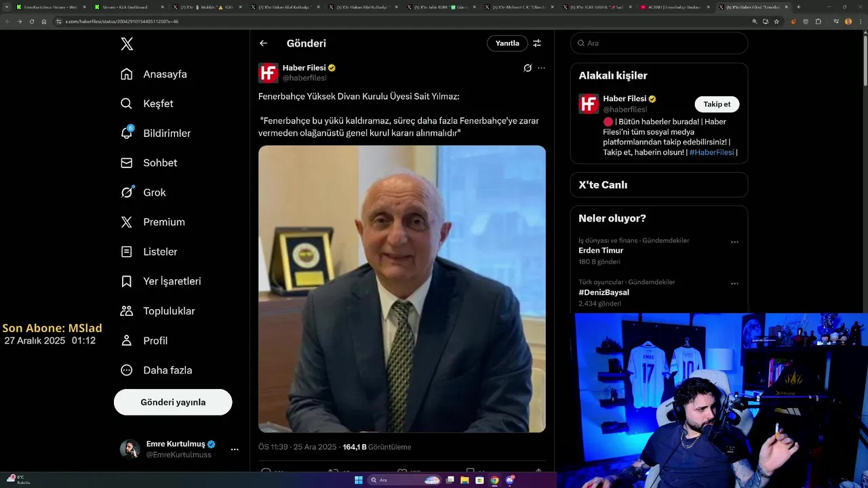868x488 pixels.
Task: Open Sohbet messages
Action: pos(149,163)
